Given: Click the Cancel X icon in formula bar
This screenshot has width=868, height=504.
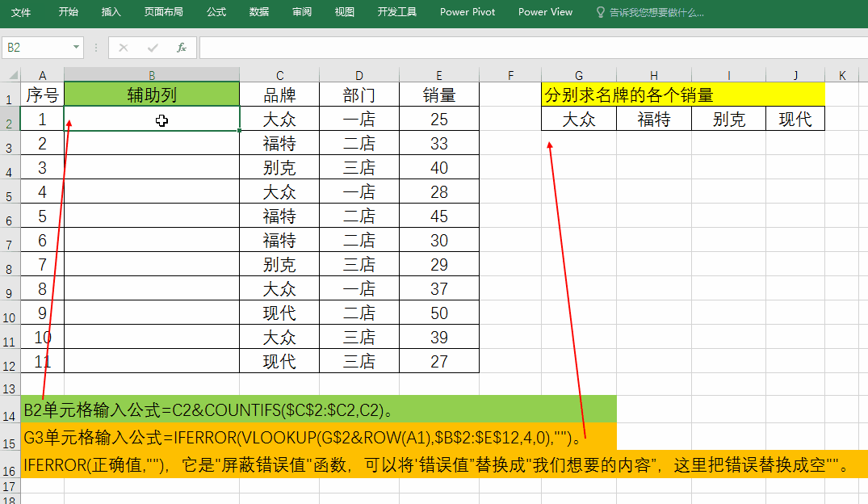Looking at the screenshot, I should (x=124, y=48).
